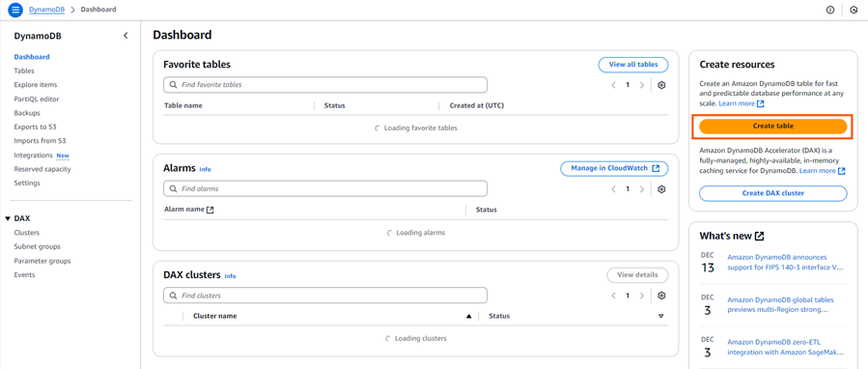Collapse the DynamoDB sidebar with the chevron
The height and width of the screenshot is (369, 868).
point(126,36)
